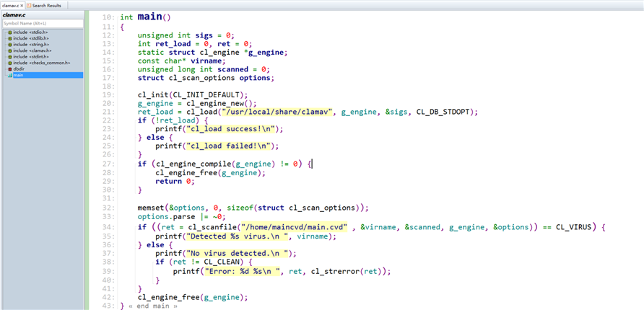Viewport: 644px width, 310px height.
Task: Select include <stdlib.h> in symbol list
Action: (30, 38)
